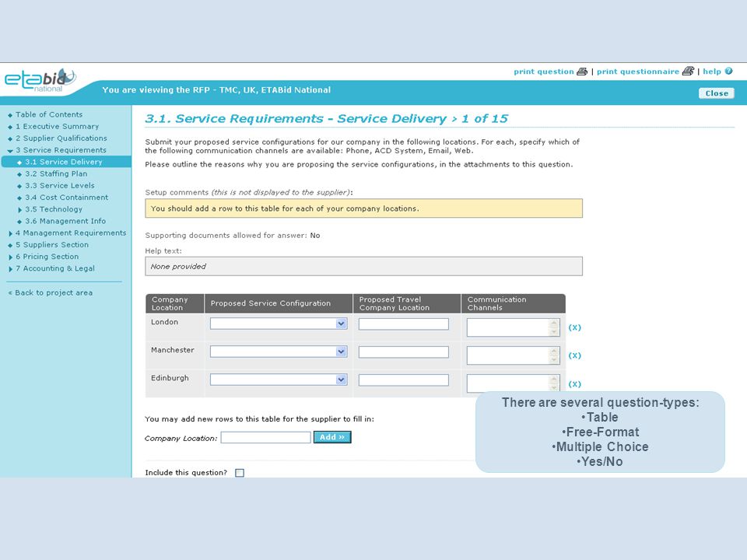Click the Help text None provided box
Viewport: 747px width, 560px height.
[363, 266]
